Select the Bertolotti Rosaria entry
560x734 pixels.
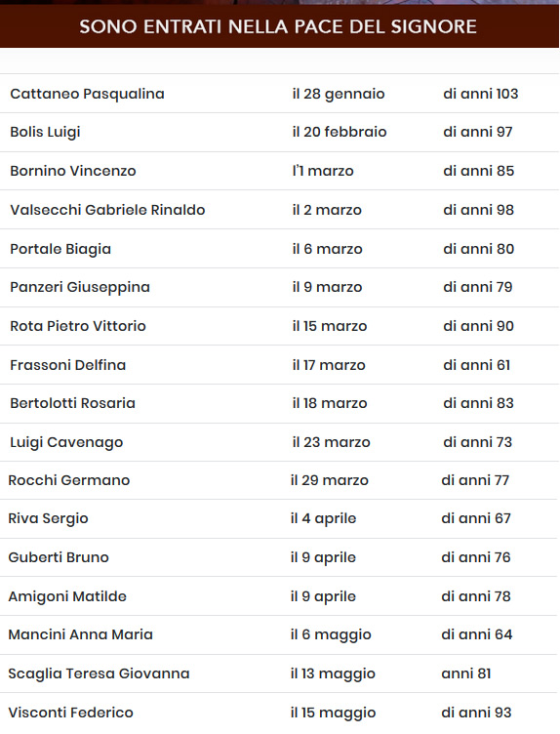coord(72,403)
